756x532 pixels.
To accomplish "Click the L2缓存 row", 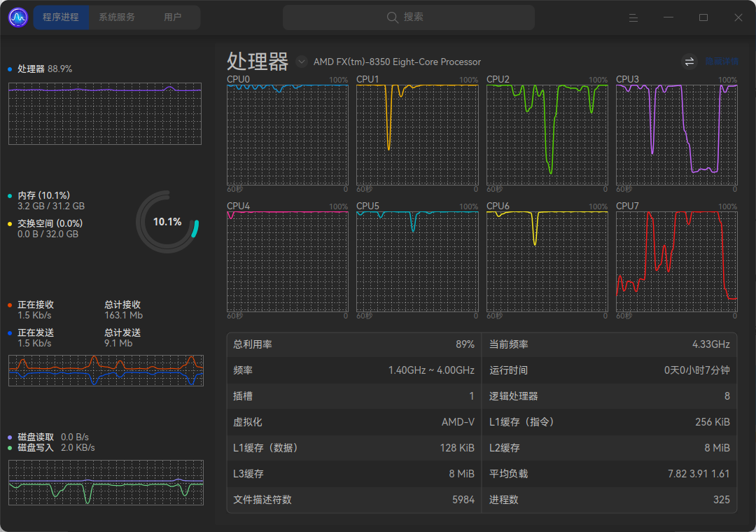I will pos(610,448).
